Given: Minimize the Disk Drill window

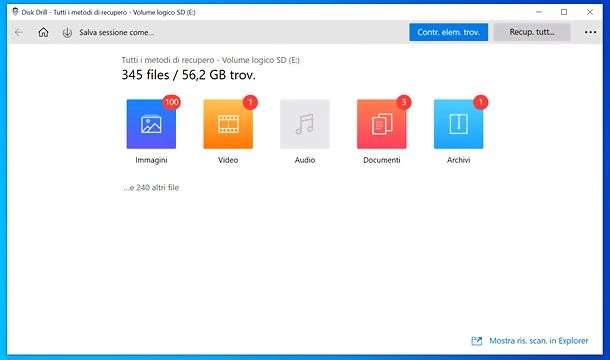Looking at the screenshot, I should (539, 12).
